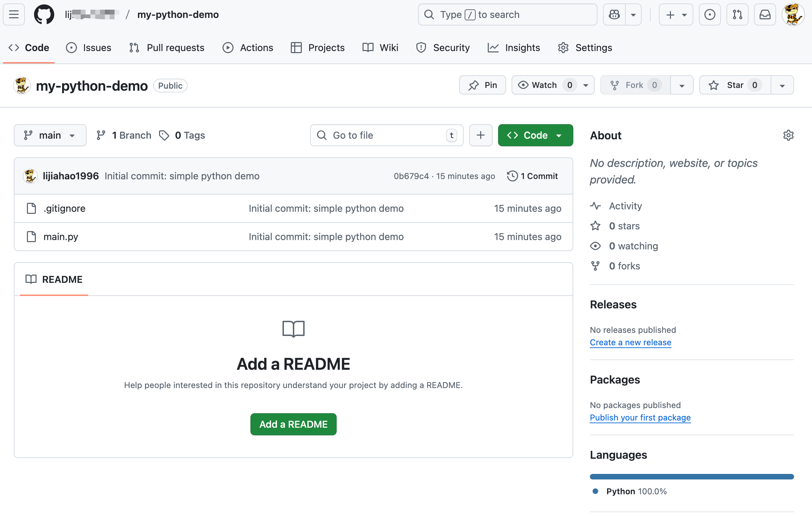Image resolution: width=812 pixels, height=516 pixels.
Task: Click the Python language color bar
Action: [692, 476]
